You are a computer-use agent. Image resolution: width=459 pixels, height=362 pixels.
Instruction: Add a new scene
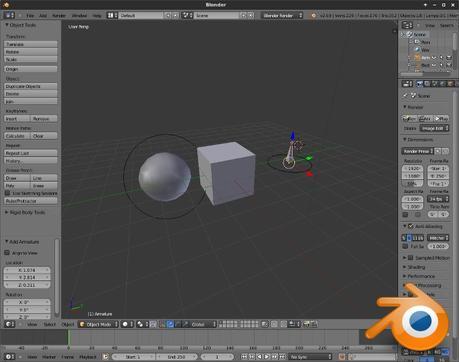pos(244,15)
